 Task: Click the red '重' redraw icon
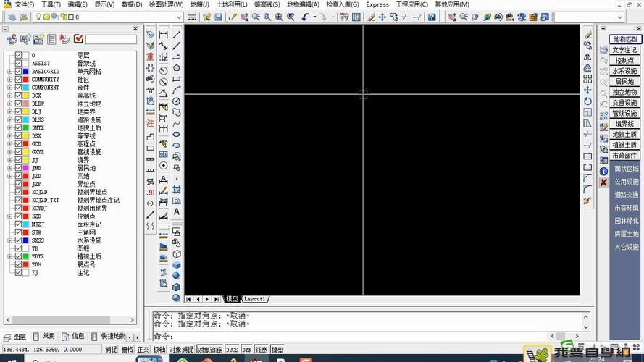[x=151, y=56]
